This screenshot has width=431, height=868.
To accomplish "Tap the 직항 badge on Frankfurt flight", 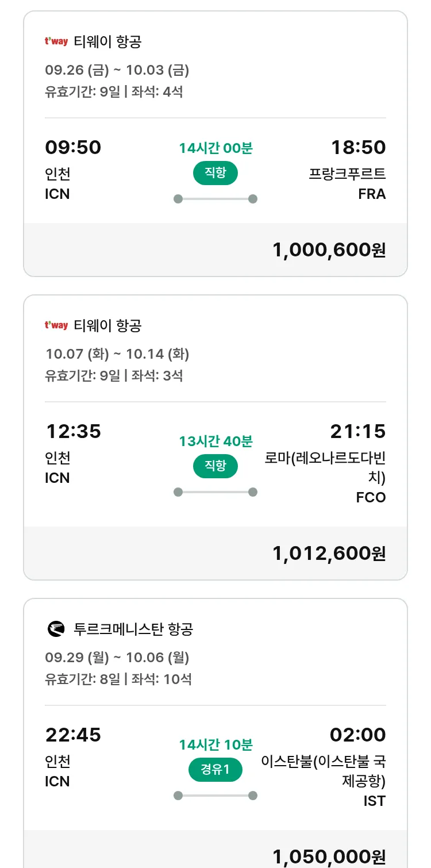I will coord(215,173).
